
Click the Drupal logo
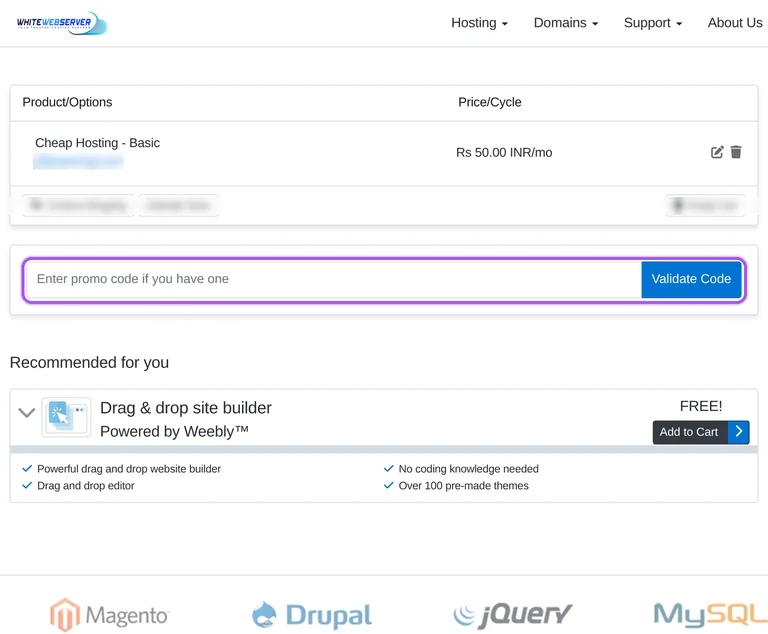click(x=312, y=615)
